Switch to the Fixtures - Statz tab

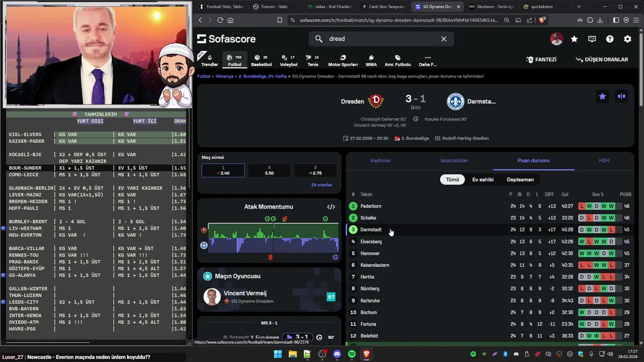coord(274,7)
